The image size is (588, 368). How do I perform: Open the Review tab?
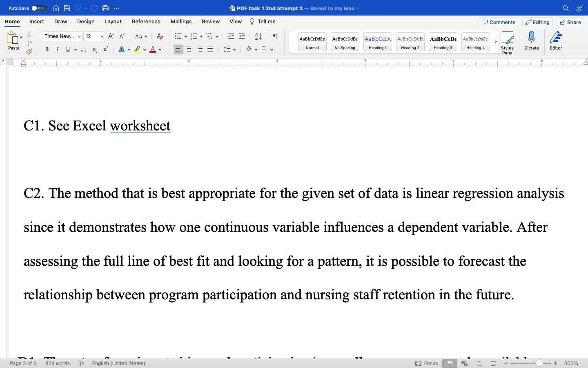(211, 22)
